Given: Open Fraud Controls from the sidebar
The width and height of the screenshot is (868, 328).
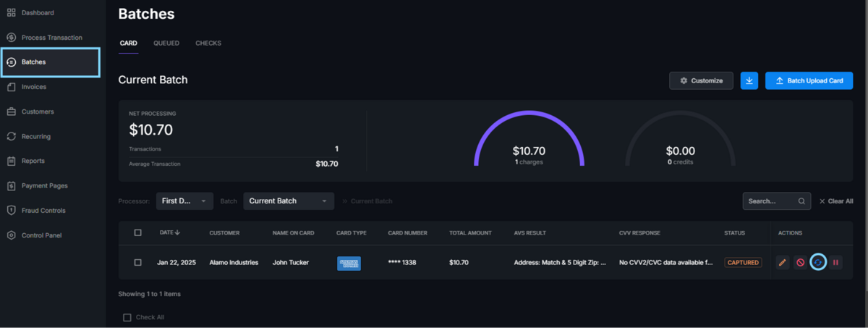Looking at the screenshot, I should (x=43, y=211).
